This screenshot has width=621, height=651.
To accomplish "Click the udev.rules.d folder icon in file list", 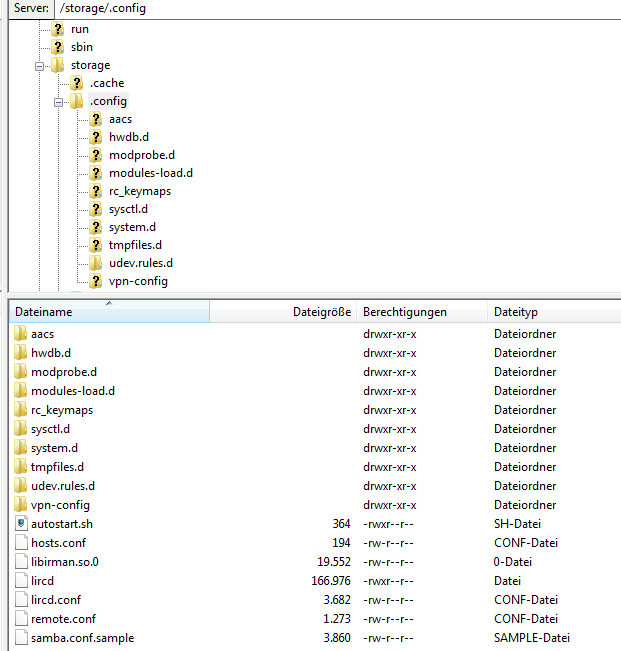I will [x=20, y=486].
